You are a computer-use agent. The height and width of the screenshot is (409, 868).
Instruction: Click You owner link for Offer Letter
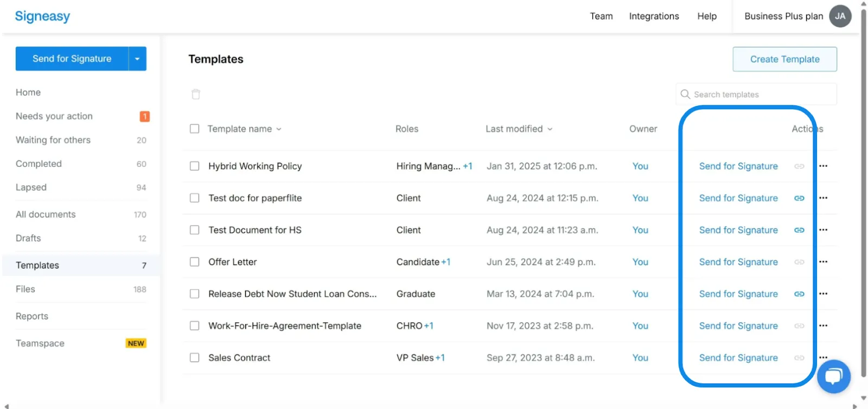(x=640, y=262)
